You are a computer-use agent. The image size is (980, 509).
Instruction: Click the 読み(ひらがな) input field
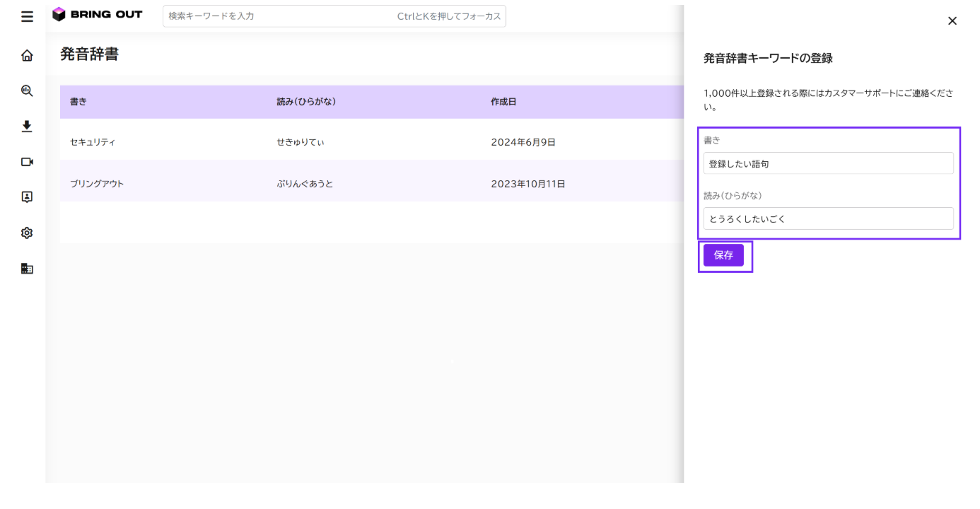[x=828, y=218]
